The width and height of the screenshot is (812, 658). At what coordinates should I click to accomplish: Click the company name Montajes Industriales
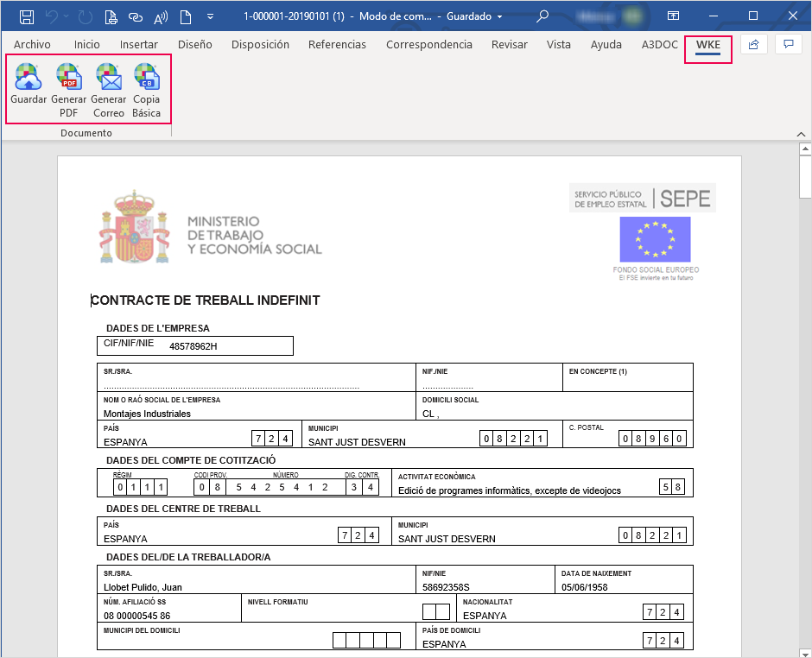click(x=147, y=414)
